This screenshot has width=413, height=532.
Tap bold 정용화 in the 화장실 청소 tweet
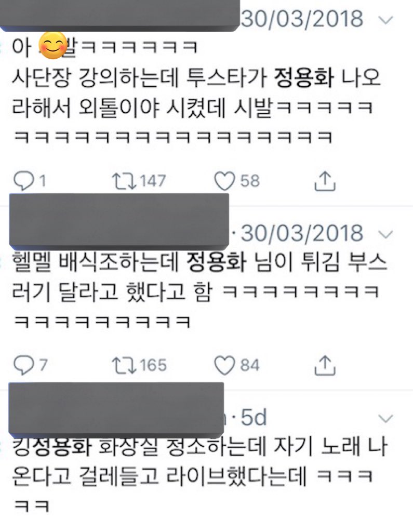(62, 446)
